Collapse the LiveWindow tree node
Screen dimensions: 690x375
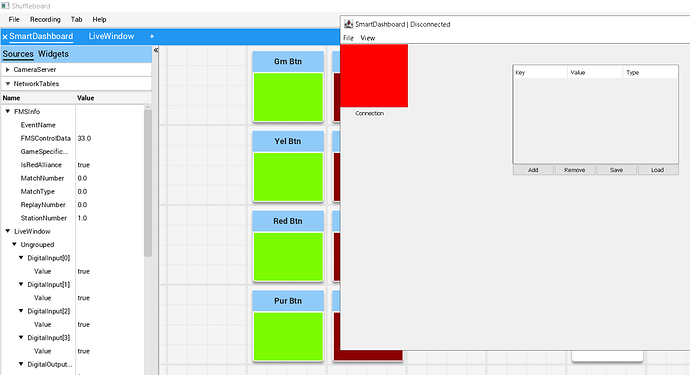pos(7,231)
